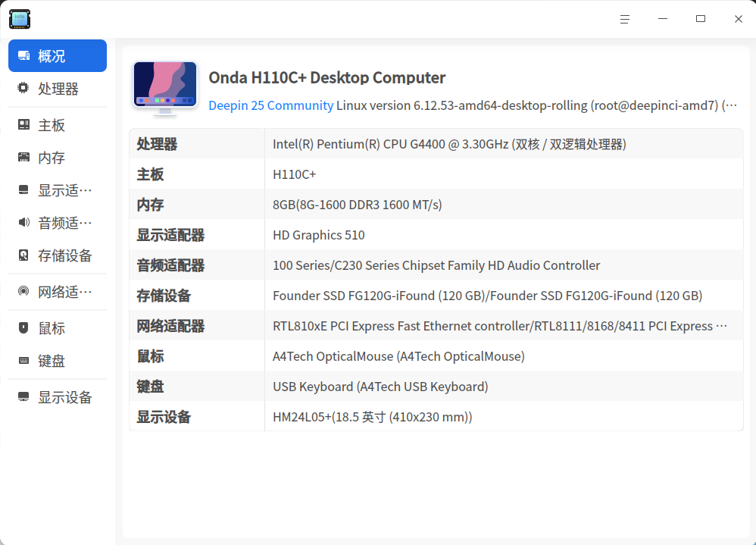Click the 音频适配器 speaker icon in sidebar

tap(23, 222)
